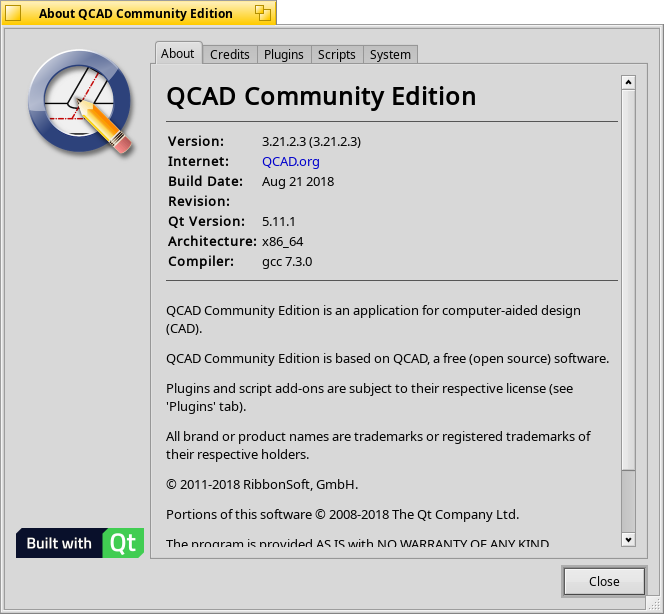Click the paragraph about computer-aided design
The width and height of the screenshot is (664, 614).
[x=374, y=319]
